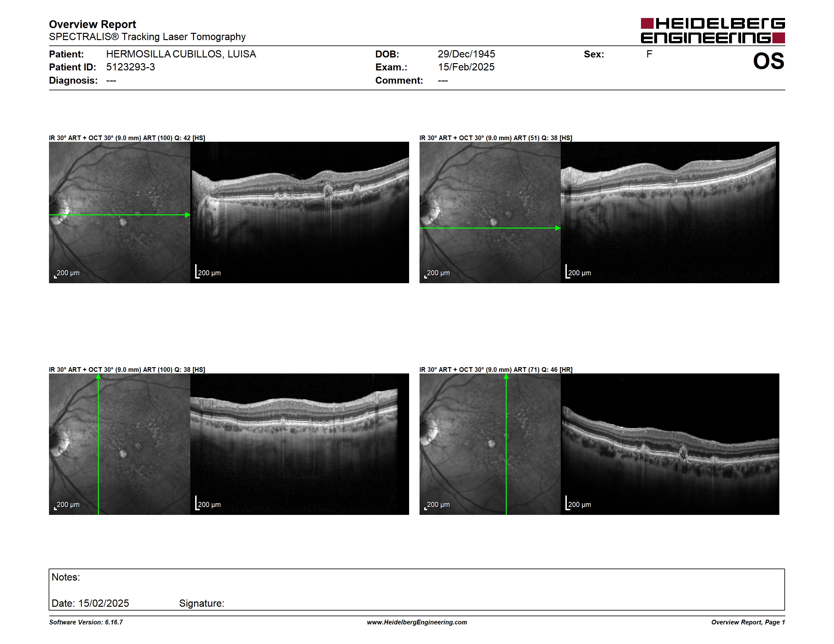Click the scan caption ART (100) Q: 42 [HS]
The width and height of the screenshot is (834, 644).
127,138
